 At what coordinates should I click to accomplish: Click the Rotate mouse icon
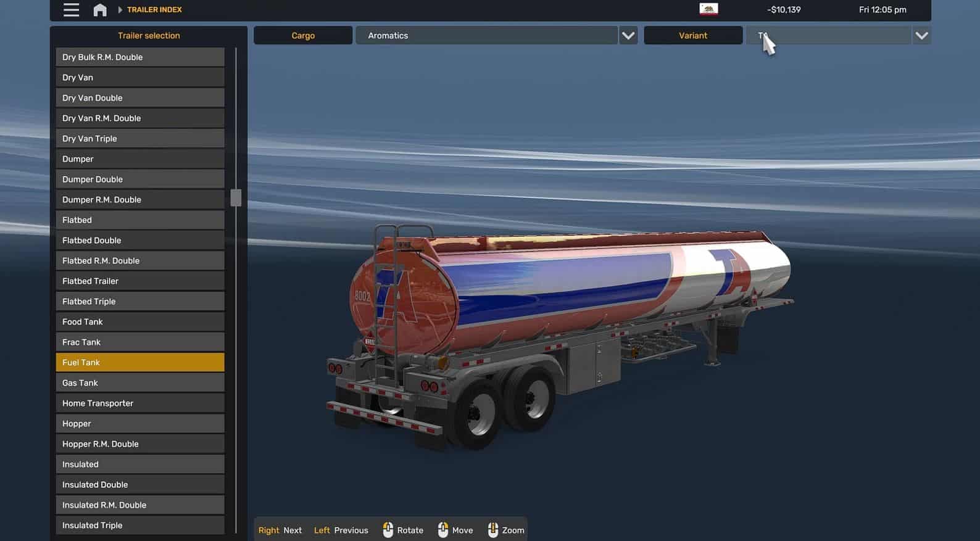click(x=388, y=530)
